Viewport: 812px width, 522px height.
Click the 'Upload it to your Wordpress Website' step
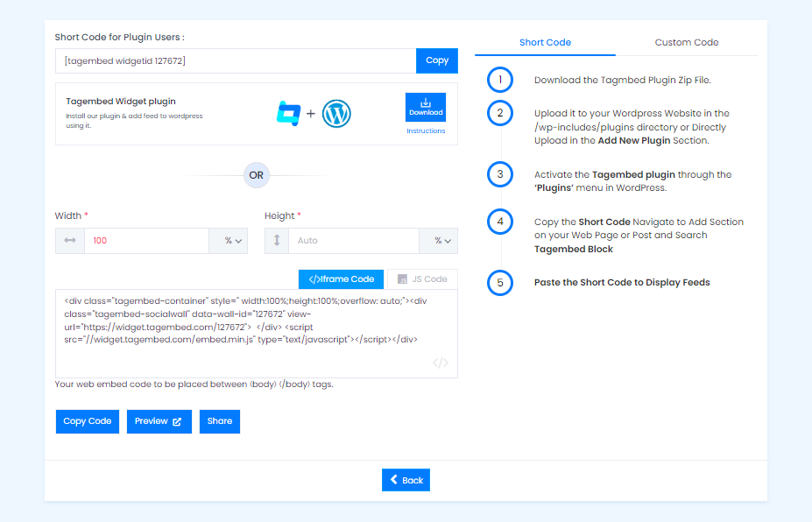tap(632, 127)
